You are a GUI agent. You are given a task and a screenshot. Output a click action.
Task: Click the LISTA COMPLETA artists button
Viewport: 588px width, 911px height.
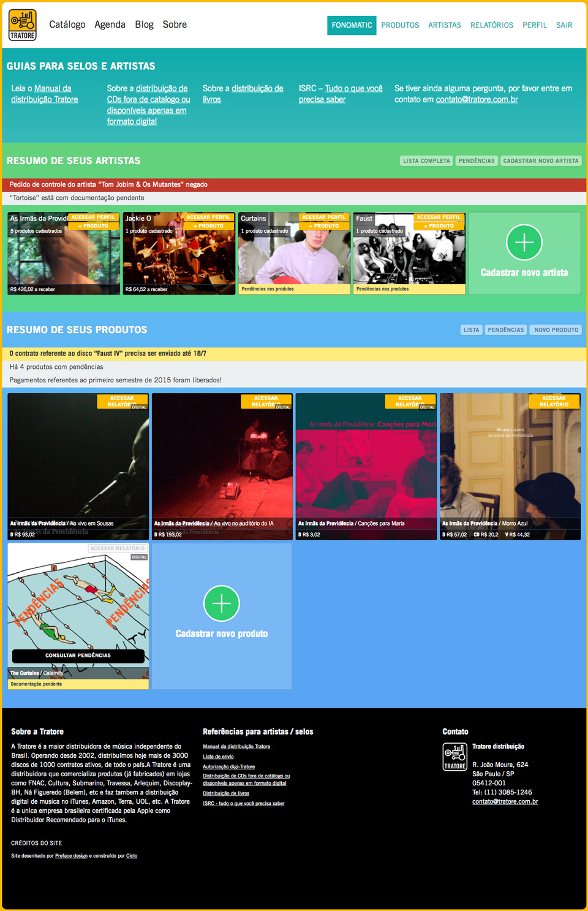click(426, 161)
